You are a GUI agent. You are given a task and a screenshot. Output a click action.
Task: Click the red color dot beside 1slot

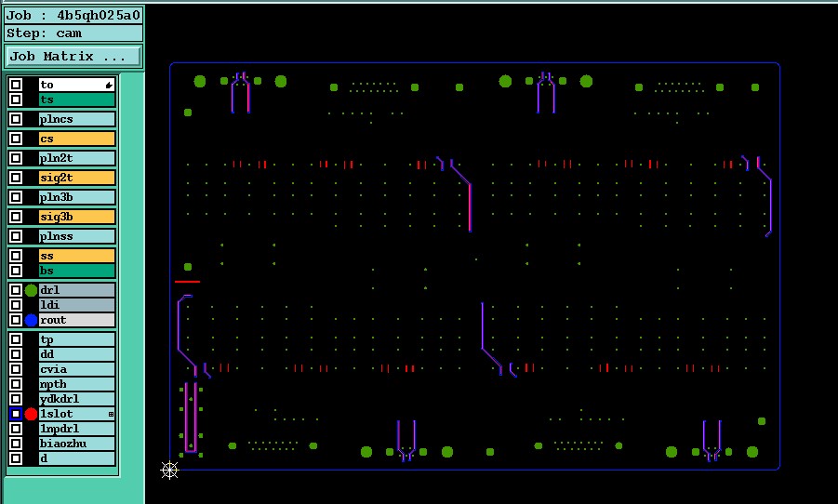pos(31,414)
